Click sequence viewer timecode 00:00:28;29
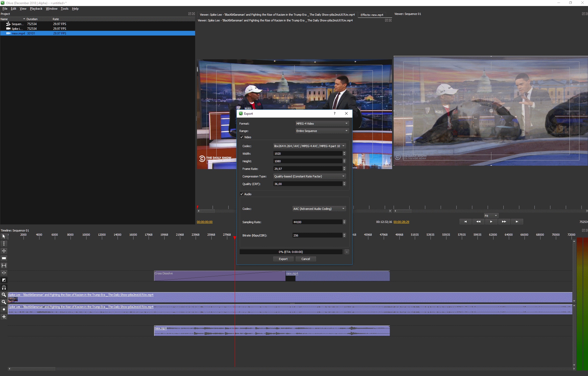This screenshot has width=588, height=376. pos(401,222)
